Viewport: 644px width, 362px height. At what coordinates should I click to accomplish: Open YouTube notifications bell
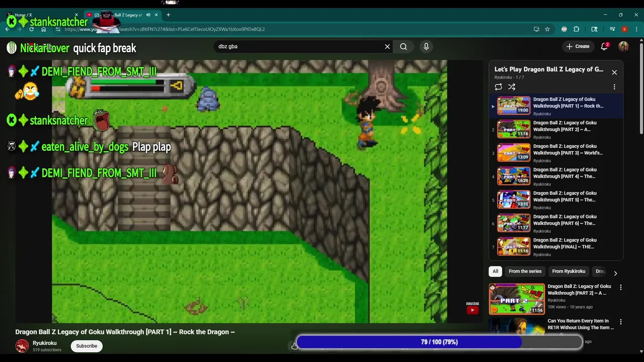point(604,46)
